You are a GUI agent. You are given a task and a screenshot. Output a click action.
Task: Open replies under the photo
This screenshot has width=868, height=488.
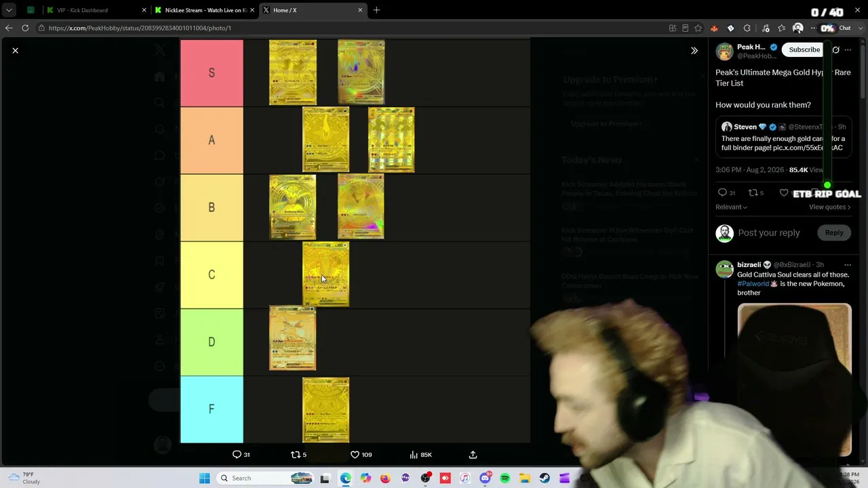pyautogui.click(x=241, y=455)
